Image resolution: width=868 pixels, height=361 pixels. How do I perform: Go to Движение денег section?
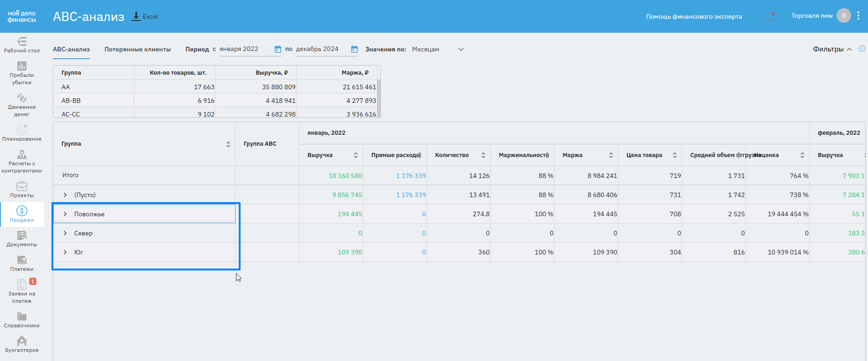22,105
